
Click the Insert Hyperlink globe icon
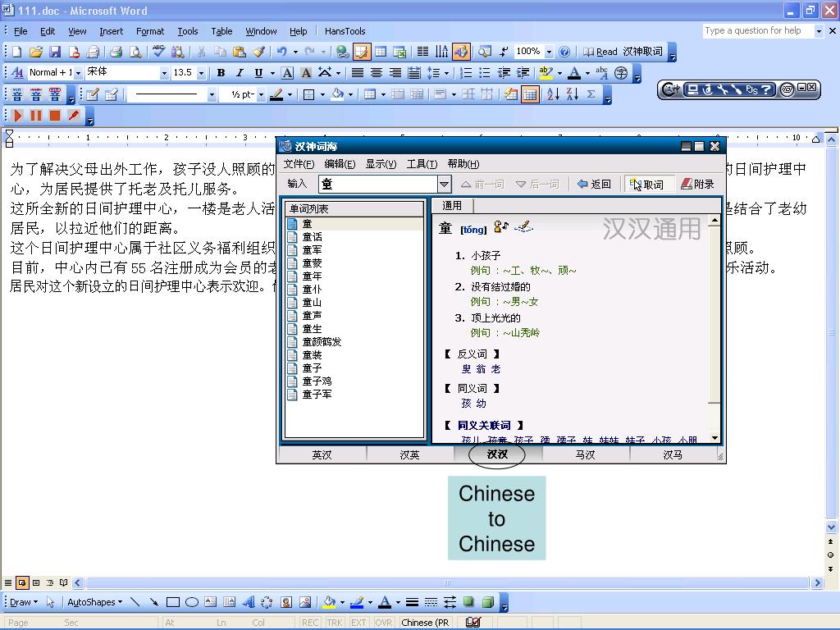(x=342, y=52)
